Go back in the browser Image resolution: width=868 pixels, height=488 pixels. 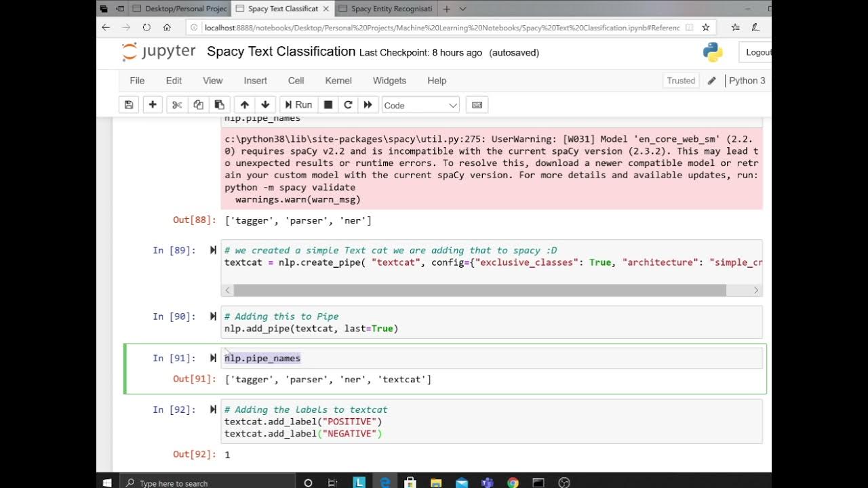(x=106, y=28)
